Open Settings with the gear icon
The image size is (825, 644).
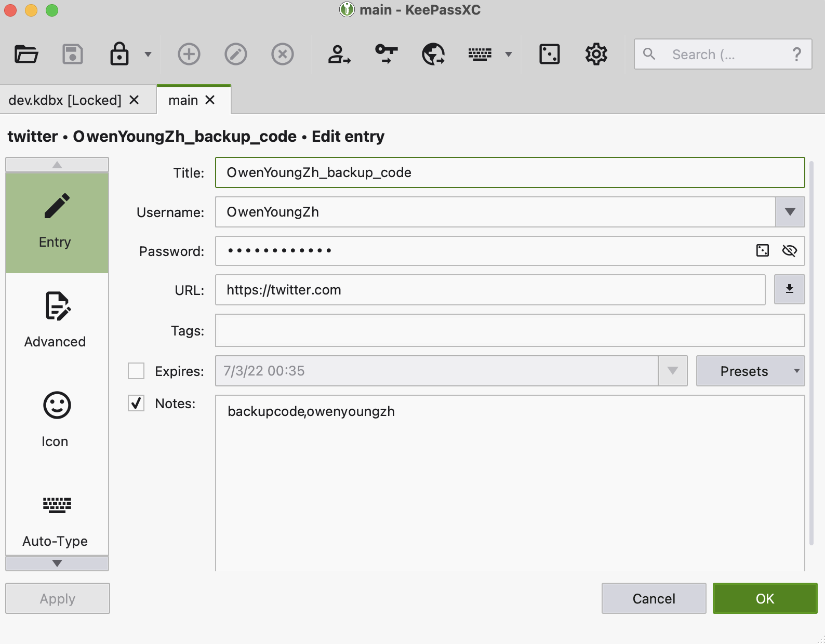tap(596, 54)
